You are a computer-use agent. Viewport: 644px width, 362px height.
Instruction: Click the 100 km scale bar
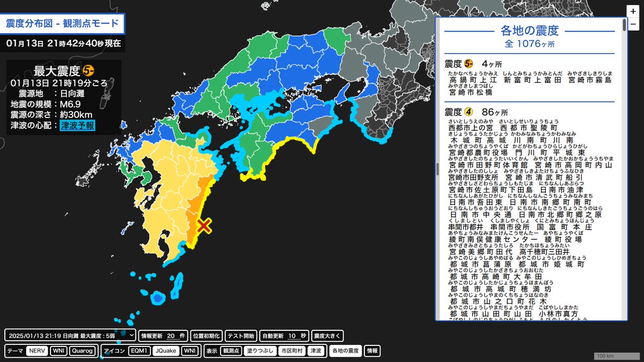(617, 356)
